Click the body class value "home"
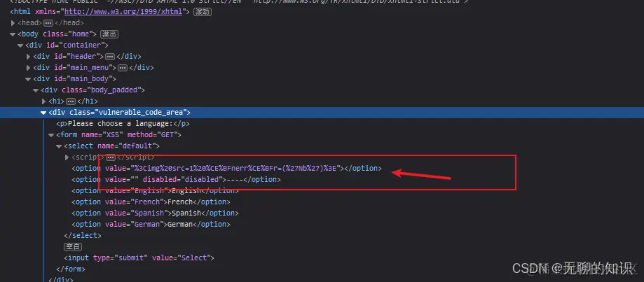The image size is (644, 282). point(82,34)
